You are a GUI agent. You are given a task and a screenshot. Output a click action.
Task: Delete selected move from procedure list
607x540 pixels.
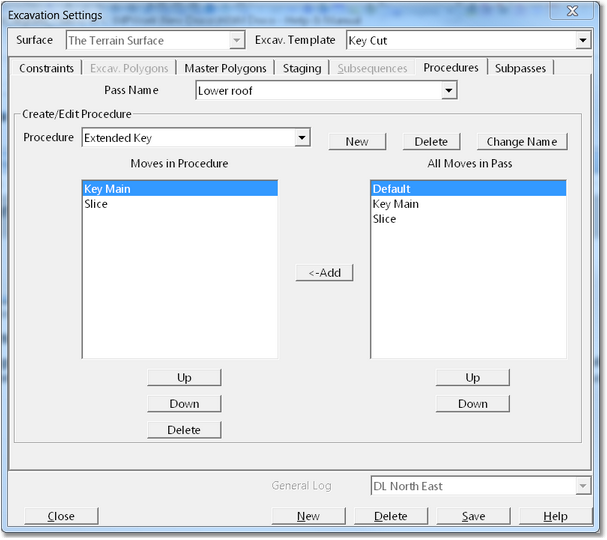(184, 430)
